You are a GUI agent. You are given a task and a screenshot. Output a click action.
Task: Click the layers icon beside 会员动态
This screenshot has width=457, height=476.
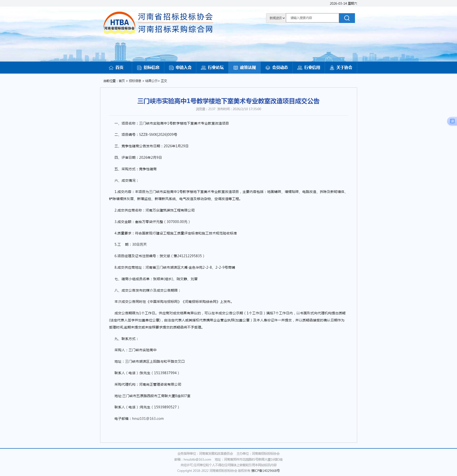point(268,68)
